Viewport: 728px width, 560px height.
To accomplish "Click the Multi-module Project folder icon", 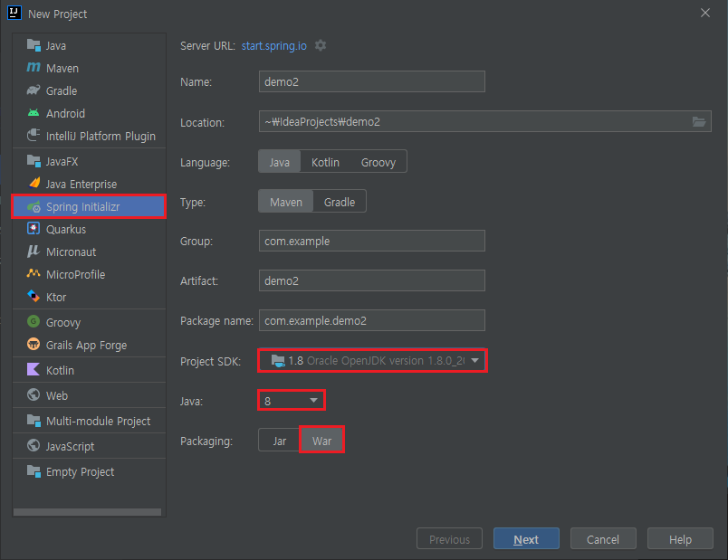I will [x=34, y=421].
